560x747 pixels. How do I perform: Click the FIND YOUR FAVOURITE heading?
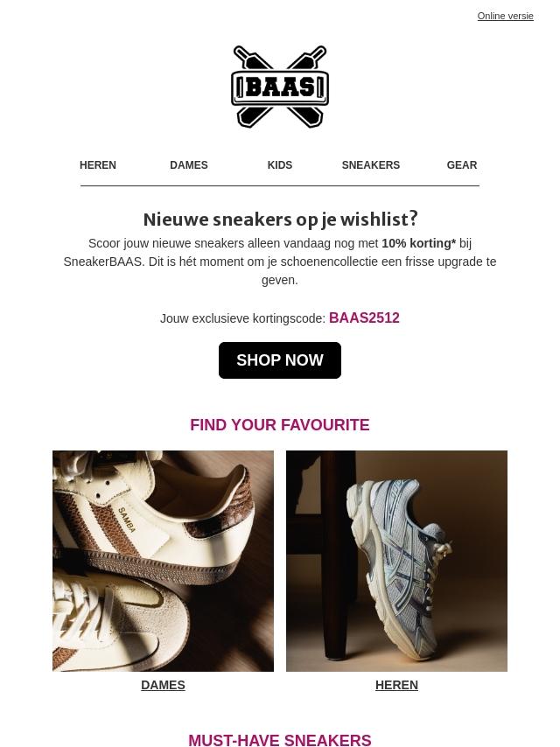[280, 425]
